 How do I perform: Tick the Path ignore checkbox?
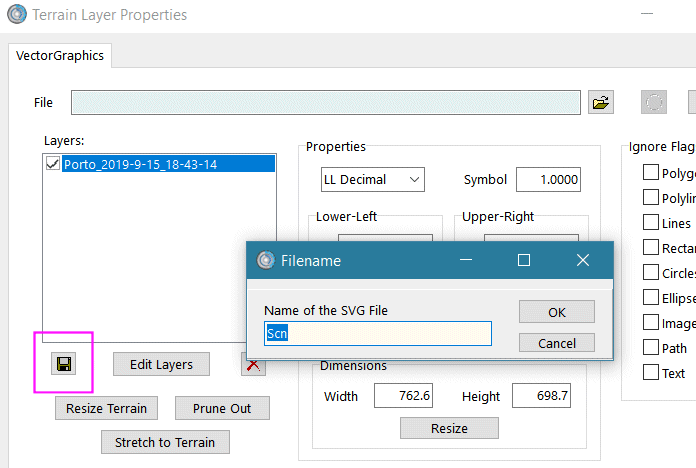[650, 348]
